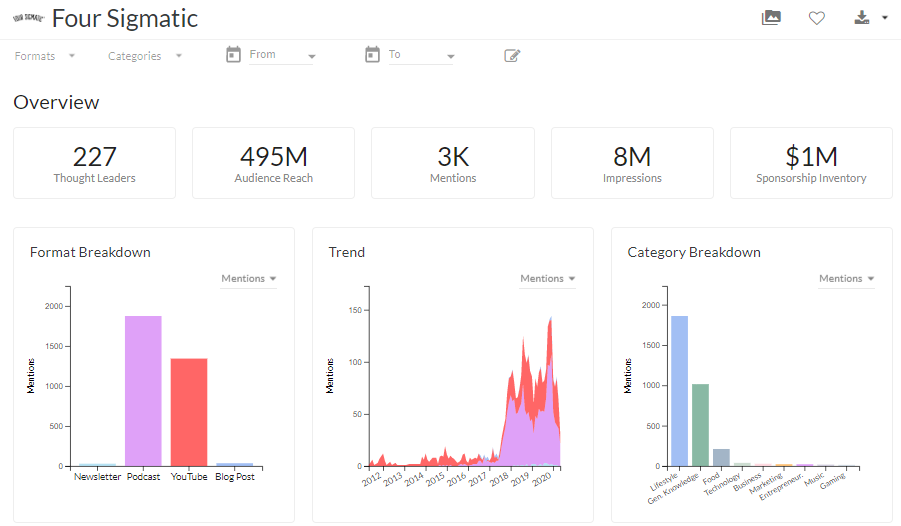Click the Gaming category axis label

coord(833,481)
